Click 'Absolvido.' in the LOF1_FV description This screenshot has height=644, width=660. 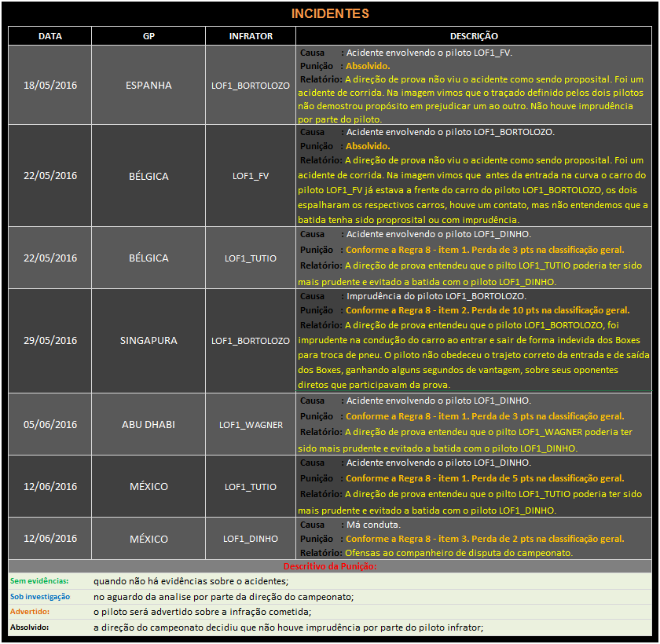click(x=368, y=146)
